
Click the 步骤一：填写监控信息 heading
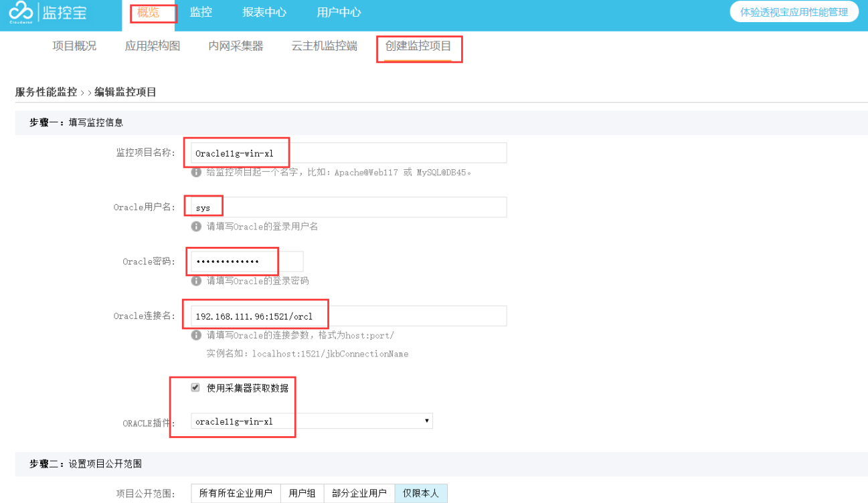click(76, 122)
